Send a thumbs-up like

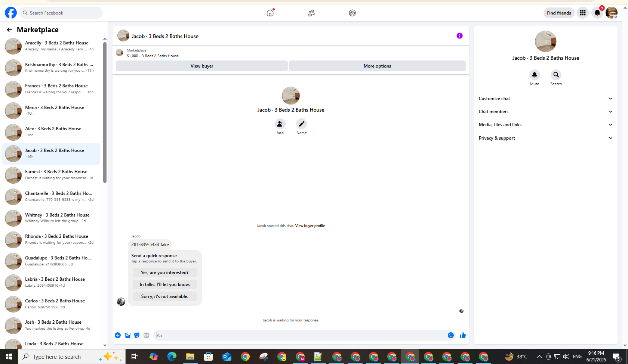coord(463,335)
